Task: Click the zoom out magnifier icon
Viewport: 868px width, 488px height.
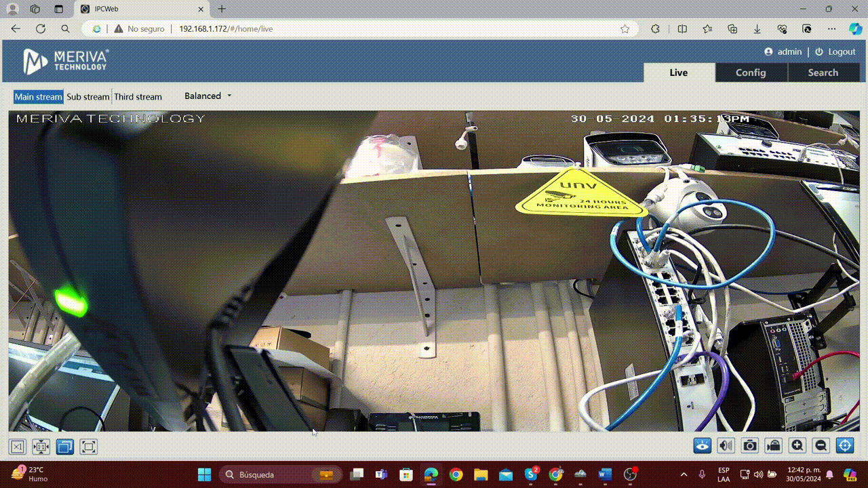Action: (x=821, y=445)
